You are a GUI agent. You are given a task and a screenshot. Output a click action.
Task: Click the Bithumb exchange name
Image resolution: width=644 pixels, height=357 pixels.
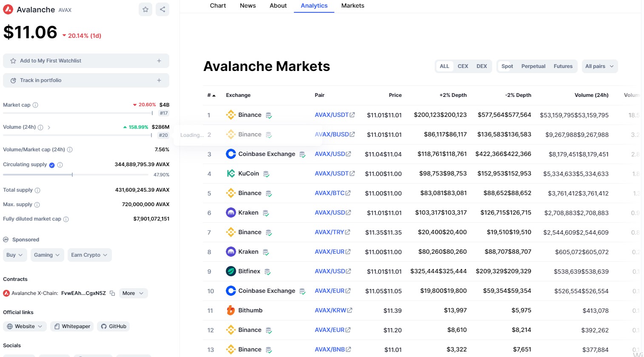pyautogui.click(x=250, y=310)
